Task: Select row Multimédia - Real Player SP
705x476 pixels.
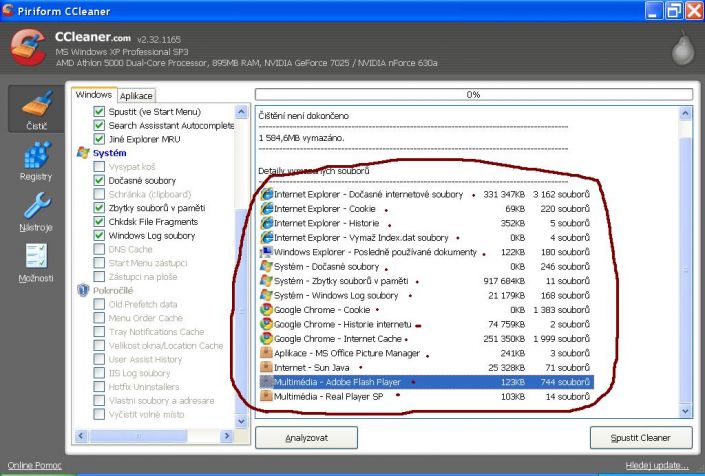Action: [425, 396]
